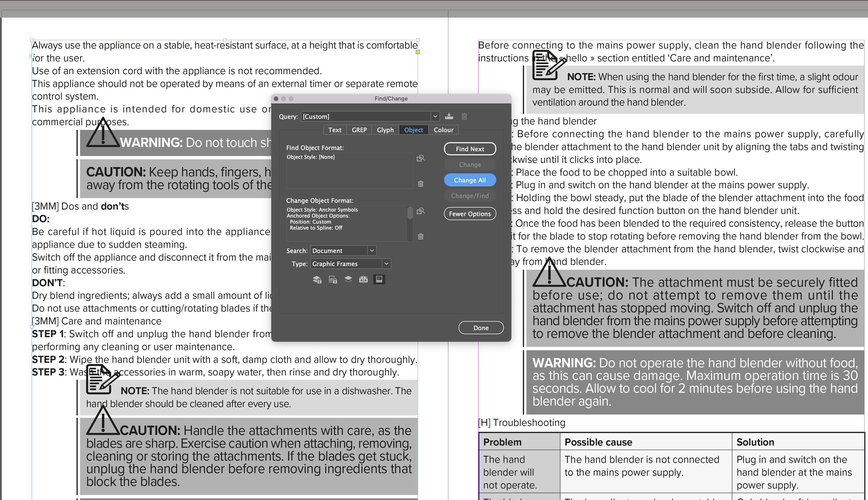Click the Find Next button
Screen dimensions: 868x500
point(470,149)
